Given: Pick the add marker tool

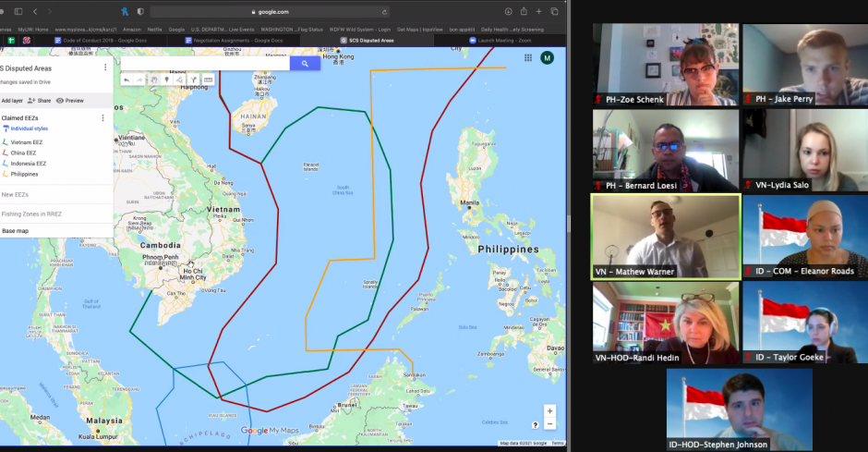Looking at the screenshot, I should pos(166,79).
